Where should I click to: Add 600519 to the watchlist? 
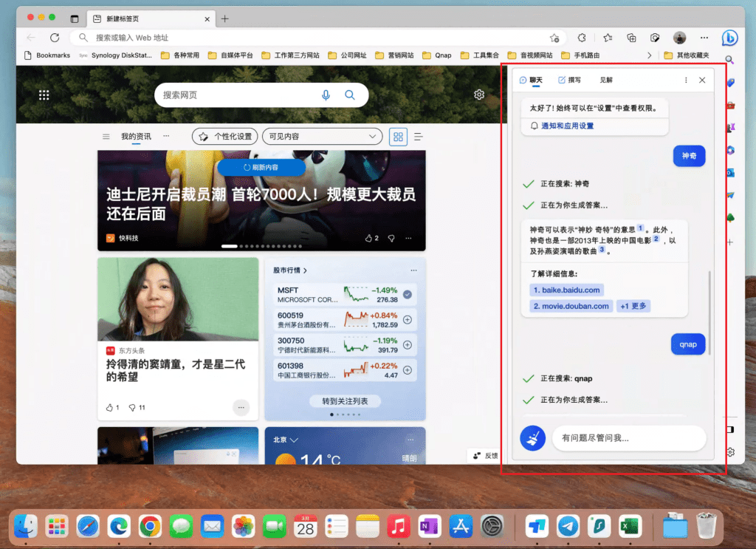pyautogui.click(x=408, y=319)
